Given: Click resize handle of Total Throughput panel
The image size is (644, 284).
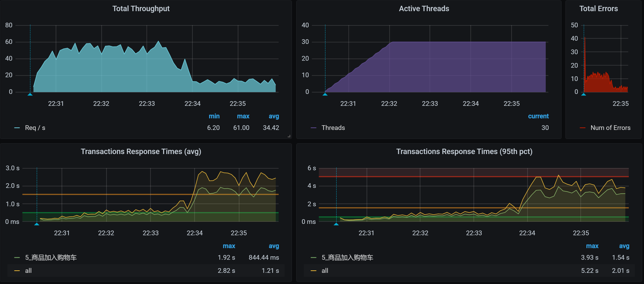Looking at the screenshot, I should tap(289, 136).
